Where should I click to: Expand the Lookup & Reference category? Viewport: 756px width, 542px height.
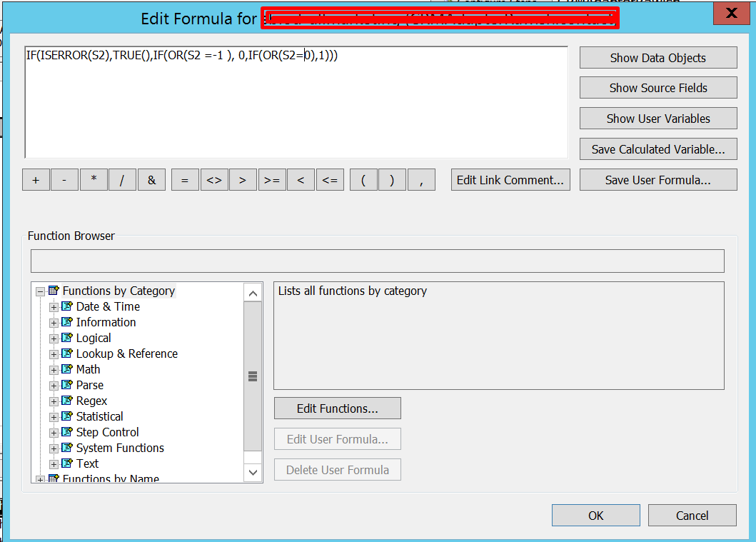point(54,354)
